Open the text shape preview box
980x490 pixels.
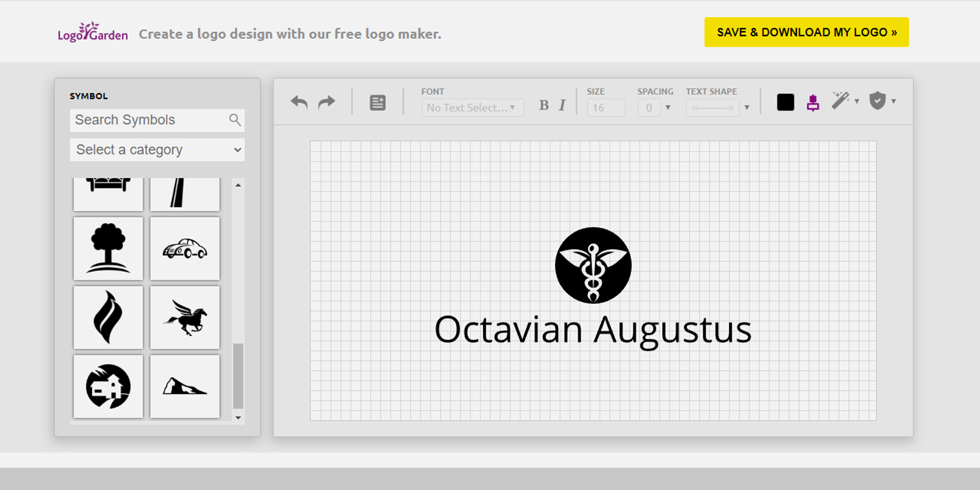point(713,108)
